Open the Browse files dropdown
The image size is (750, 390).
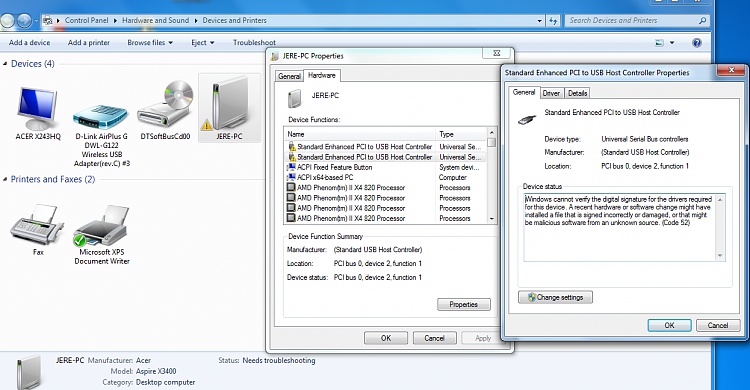tap(150, 43)
